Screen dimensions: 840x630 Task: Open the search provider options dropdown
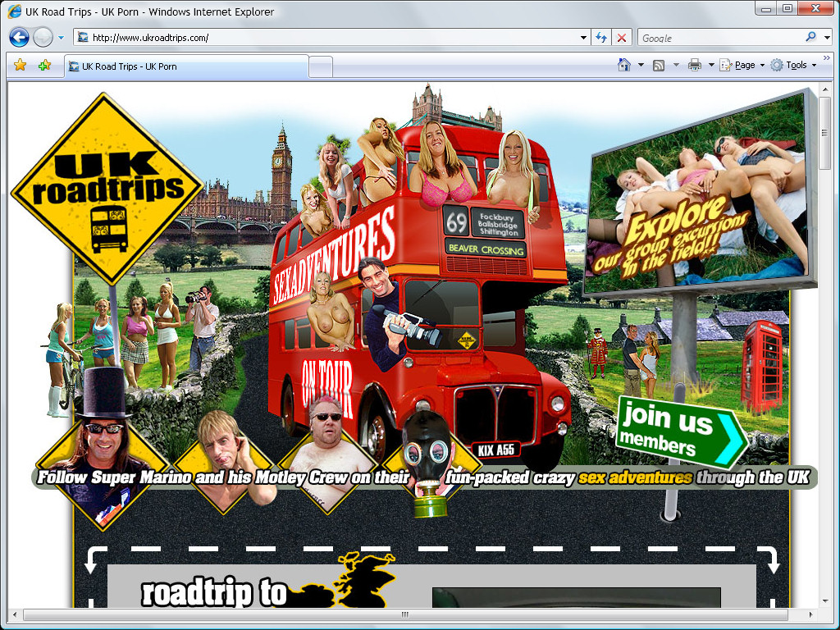tap(827, 38)
